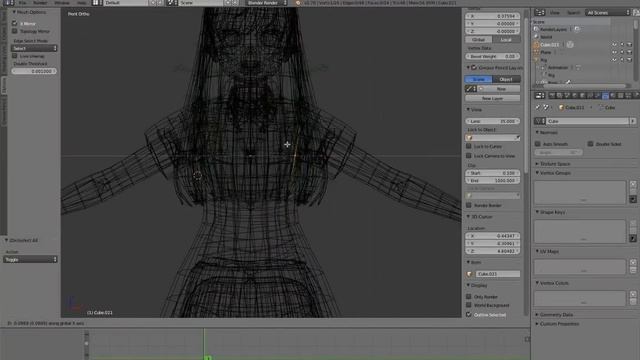Open the Render menu
The image size is (640, 360).
pos(40,2)
